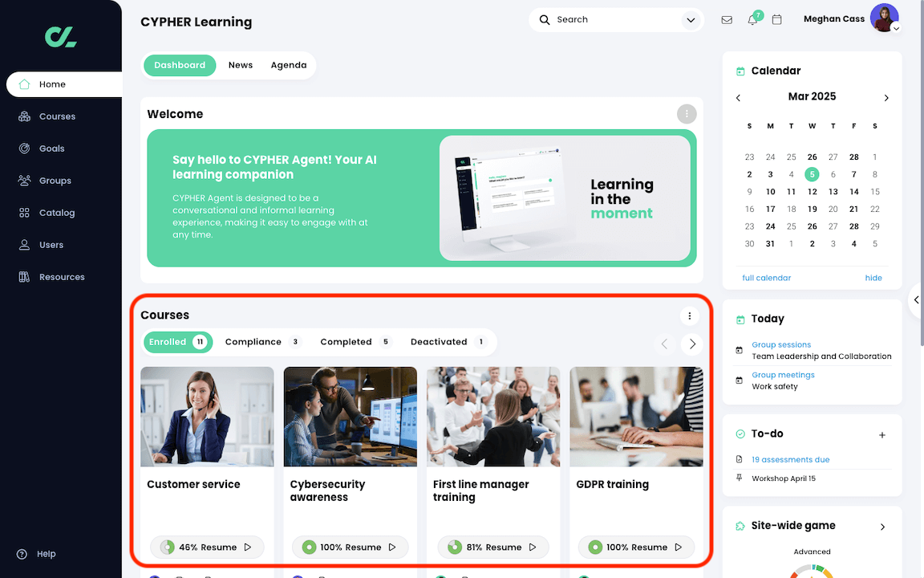The width and height of the screenshot is (924, 578).
Task: Open Cybersecurity awareness course thumbnail
Action: click(350, 417)
